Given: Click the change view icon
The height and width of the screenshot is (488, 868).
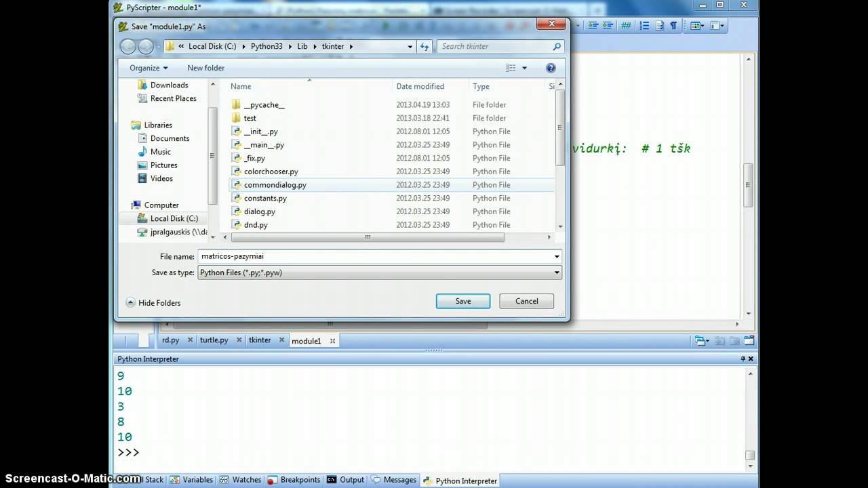Looking at the screenshot, I should [x=511, y=68].
